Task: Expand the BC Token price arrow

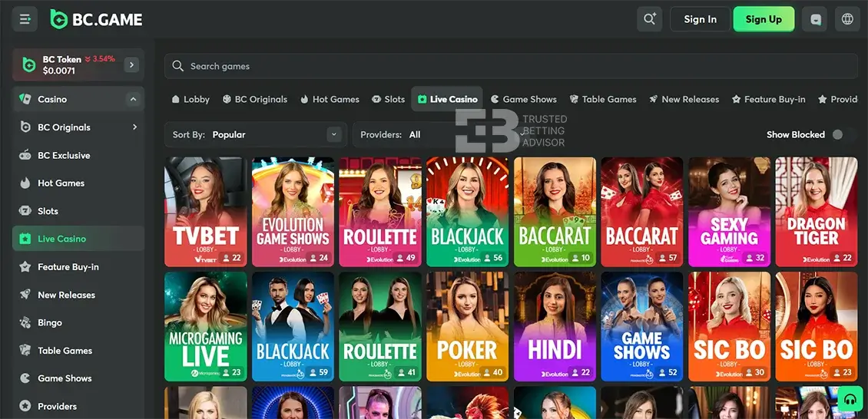Action: pos(131,65)
